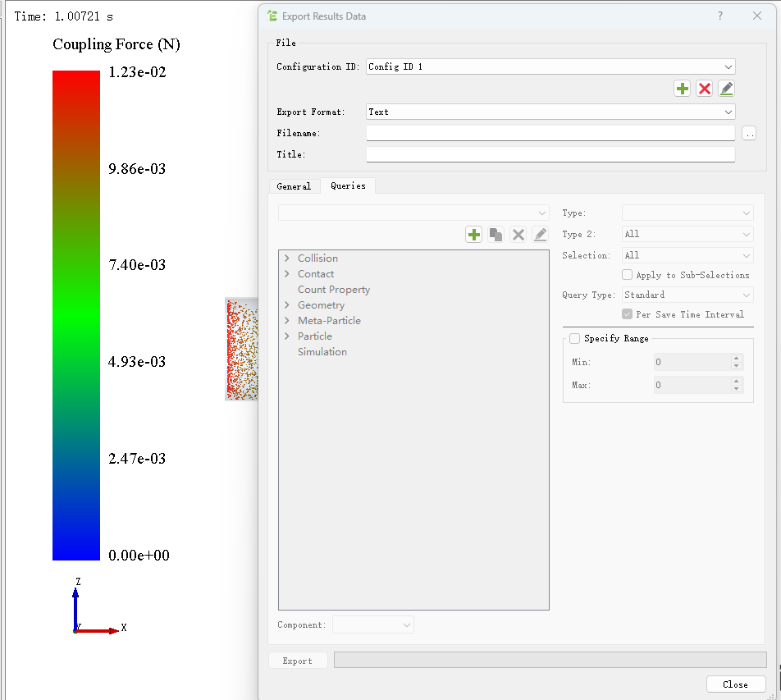Remove the selected query
The height and width of the screenshot is (700, 781).
click(x=518, y=234)
